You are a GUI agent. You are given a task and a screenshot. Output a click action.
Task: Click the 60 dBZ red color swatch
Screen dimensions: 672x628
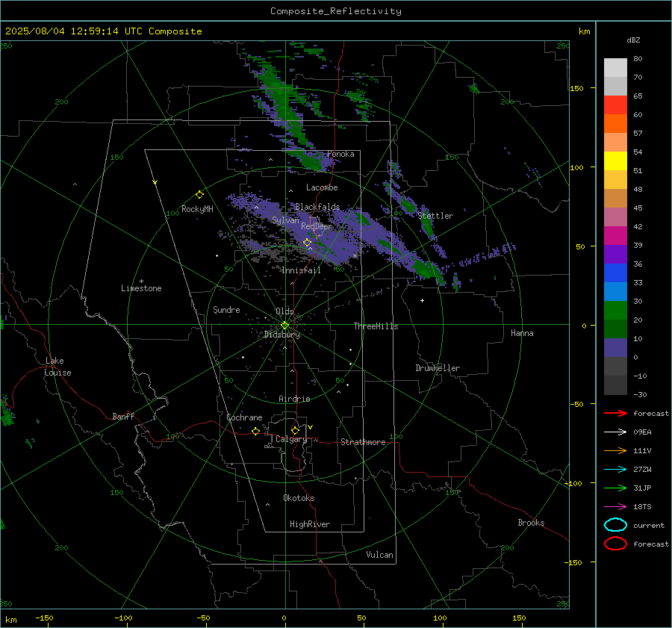tap(615, 105)
